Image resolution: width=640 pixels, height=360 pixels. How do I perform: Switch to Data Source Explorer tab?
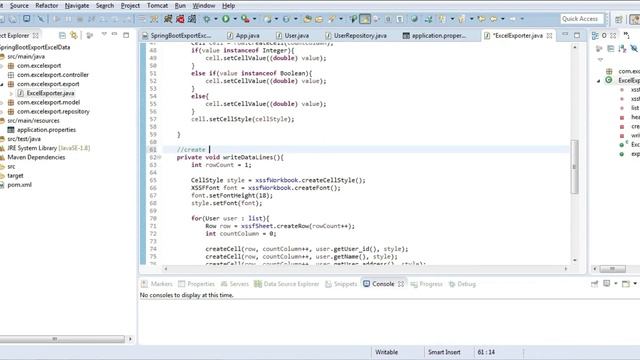pos(287,284)
